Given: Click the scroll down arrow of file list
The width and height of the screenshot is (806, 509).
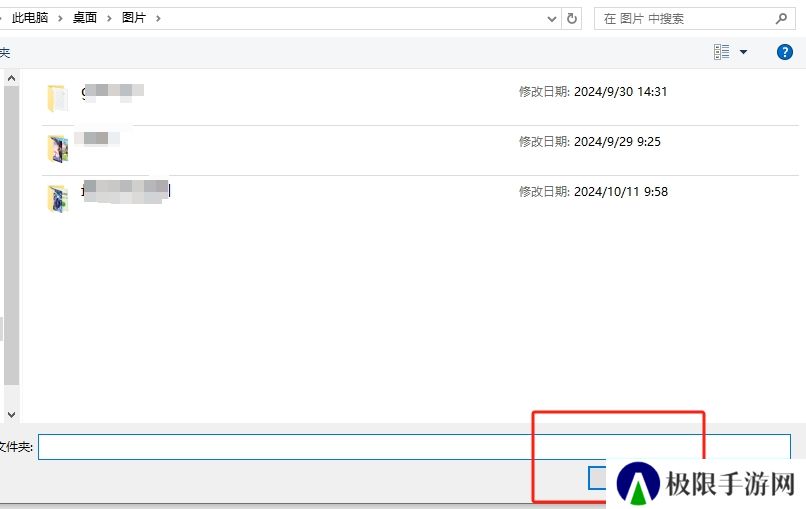Looking at the screenshot, I should tap(11, 414).
